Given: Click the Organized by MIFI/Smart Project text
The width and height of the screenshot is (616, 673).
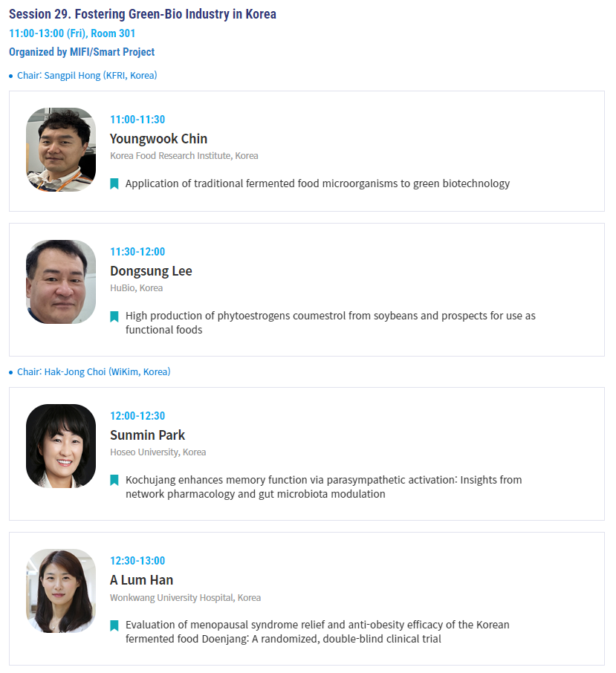Looking at the screenshot, I should click(x=82, y=52).
